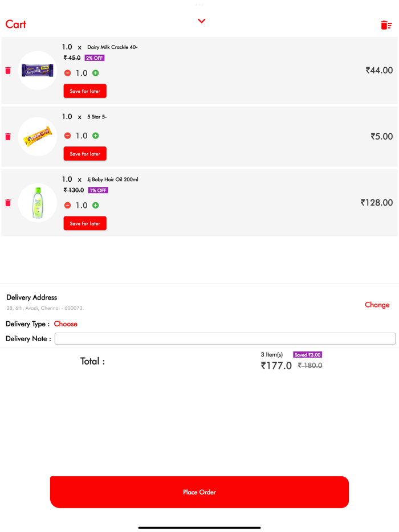This screenshot has height=532, width=399.
Task: Clear entire cart with top-right trash icon
Action: point(386,24)
